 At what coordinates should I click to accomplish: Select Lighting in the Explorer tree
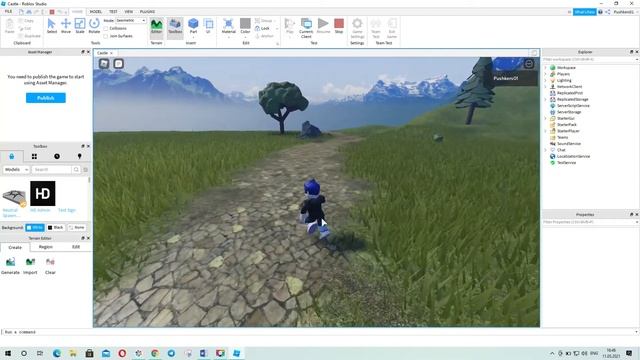pyautogui.click(x=564, y=80)
